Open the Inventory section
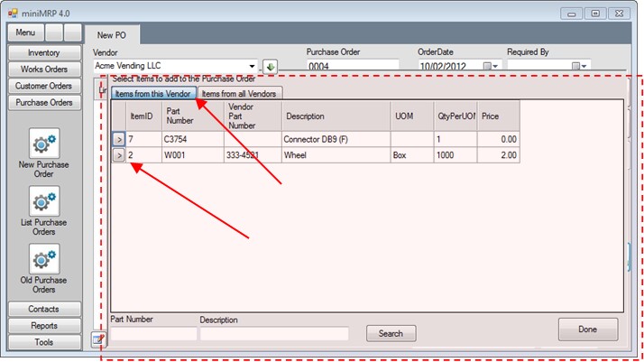Viewport: 644px width, 362px height. (43, 53)
